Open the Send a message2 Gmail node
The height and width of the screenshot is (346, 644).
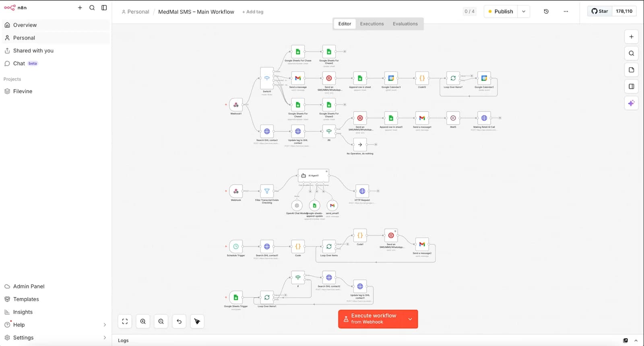coord(422,244)
